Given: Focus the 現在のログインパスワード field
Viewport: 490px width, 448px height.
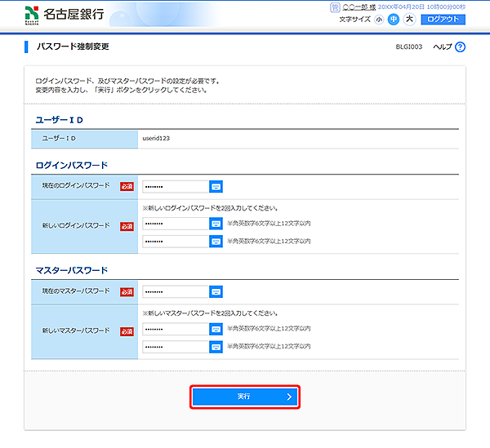Looking at the screenshot, I should [x=174, y=186].
